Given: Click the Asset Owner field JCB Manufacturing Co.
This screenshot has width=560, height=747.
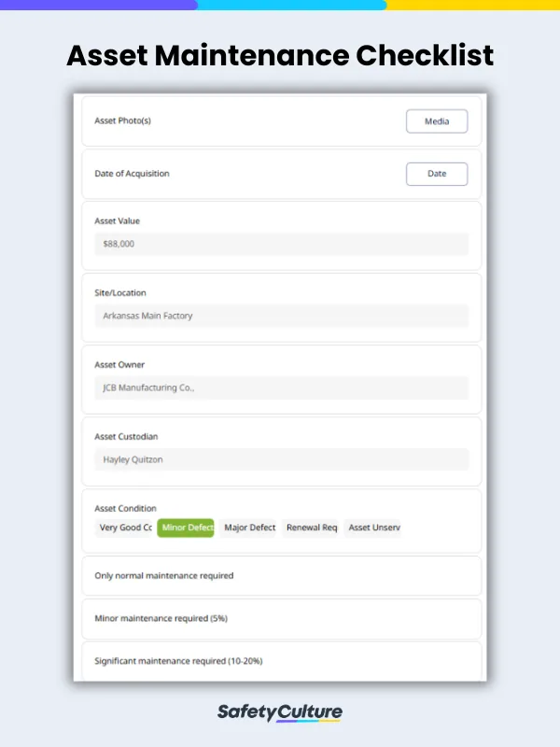Looking at the screenshot, I should [281, 388].
